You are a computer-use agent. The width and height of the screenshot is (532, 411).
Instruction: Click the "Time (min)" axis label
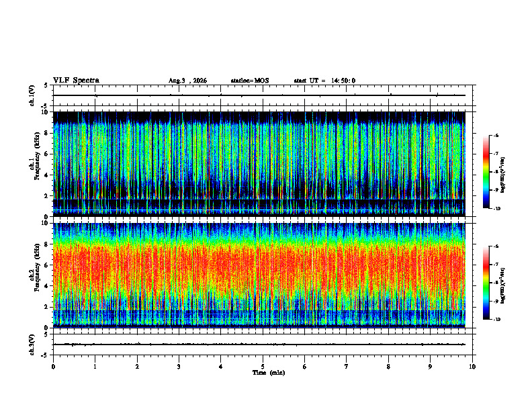click(x=269, y=373)
